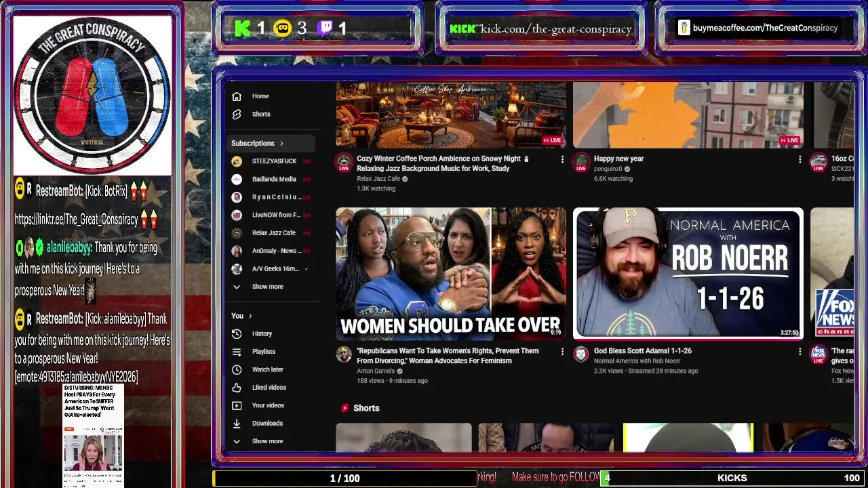The height and width of the screenshot is (488, 868).
Task: Open Liked videos thumbs-up icon
Action: 237,388
